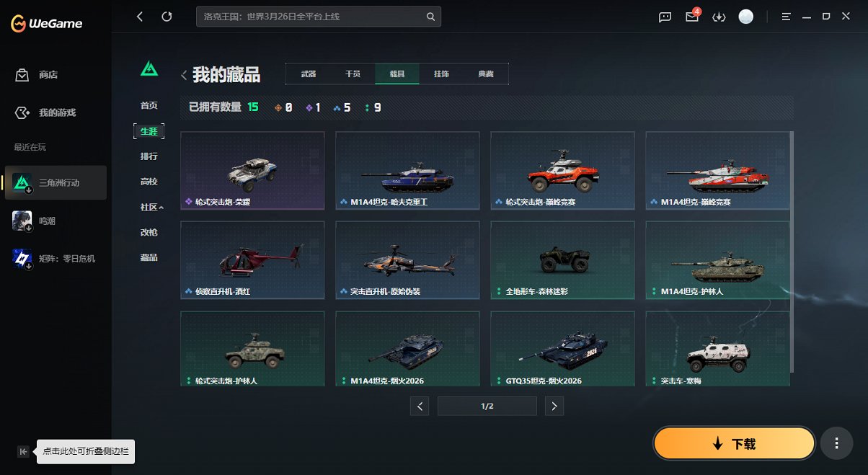Filter collection by purple rarity count 1

point(313,107)
